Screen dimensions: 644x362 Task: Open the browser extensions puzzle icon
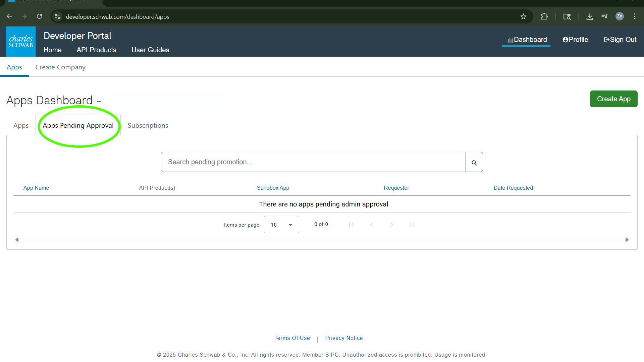click(x=544, y=17)
